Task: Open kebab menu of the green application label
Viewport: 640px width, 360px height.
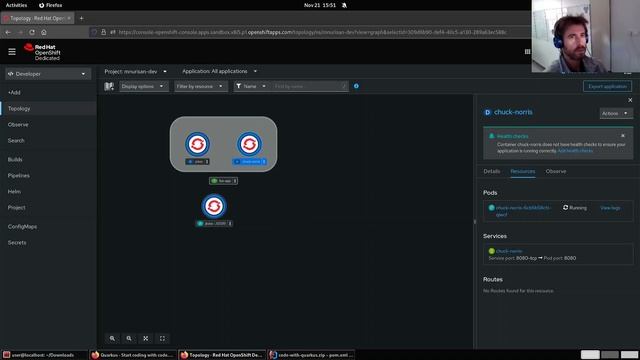Action: click(x=235, y=181)
